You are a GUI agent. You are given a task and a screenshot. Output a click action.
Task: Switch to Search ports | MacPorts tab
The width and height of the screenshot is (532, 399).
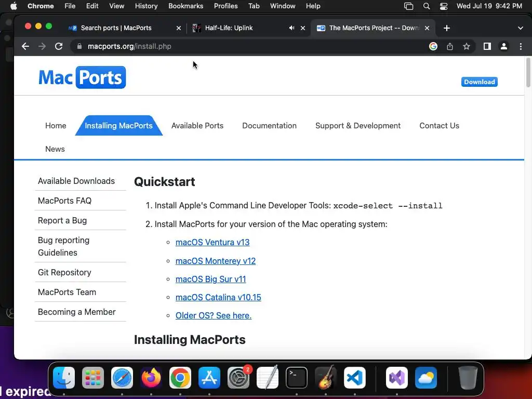tap(116, 28)
